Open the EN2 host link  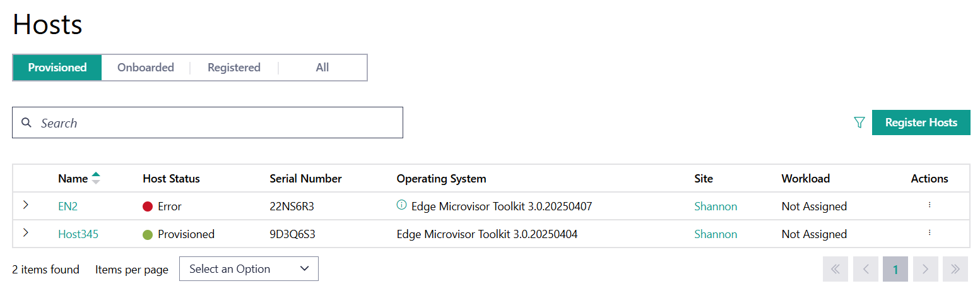tap(68, 206)
